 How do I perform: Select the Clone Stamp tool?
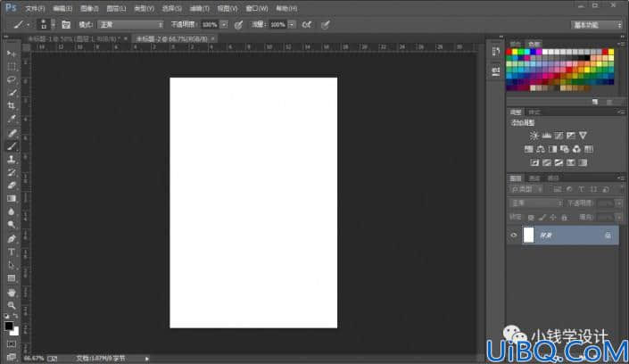12,160
